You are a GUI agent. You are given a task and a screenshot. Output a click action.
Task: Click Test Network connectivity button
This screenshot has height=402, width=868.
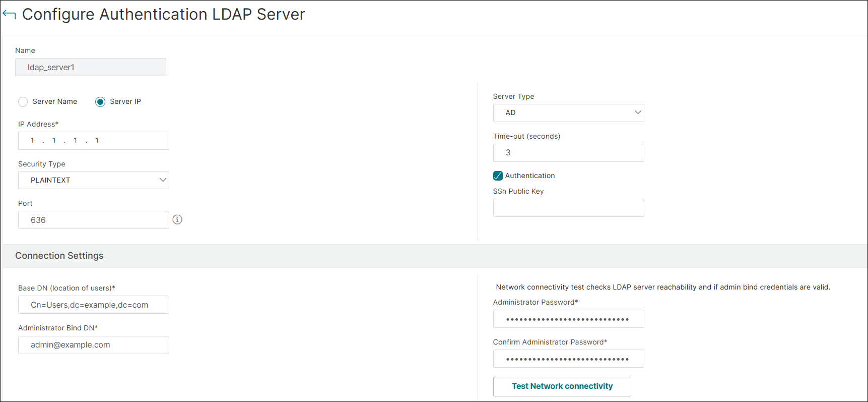[x=562, y=386]
